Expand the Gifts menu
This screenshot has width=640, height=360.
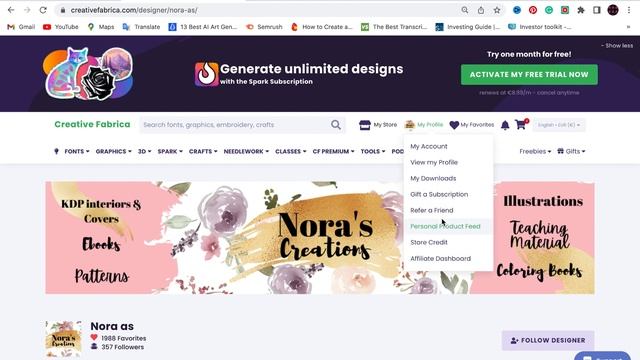(571, 151)
